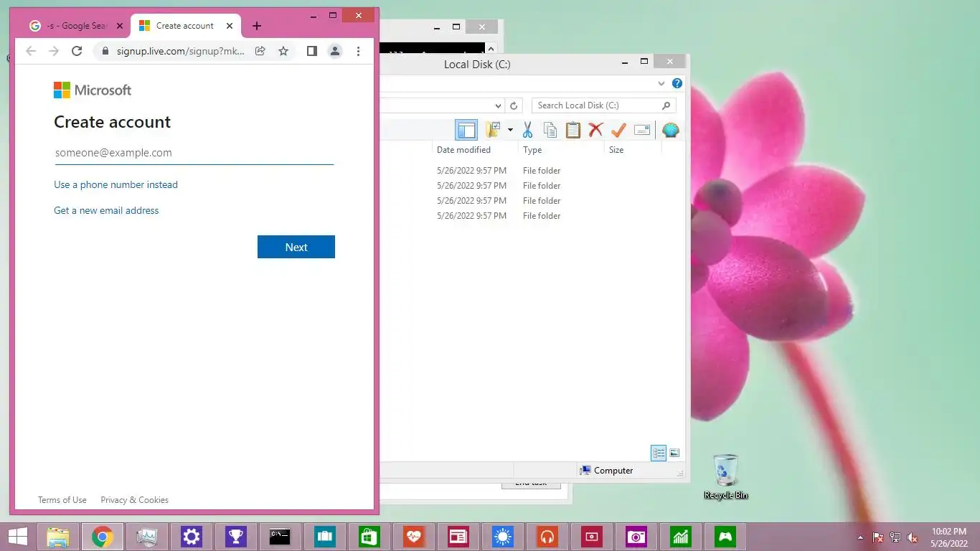Open Explorer help question mark icon
Image resolution: width=980 pixels, height=551 pixels.
677,84
